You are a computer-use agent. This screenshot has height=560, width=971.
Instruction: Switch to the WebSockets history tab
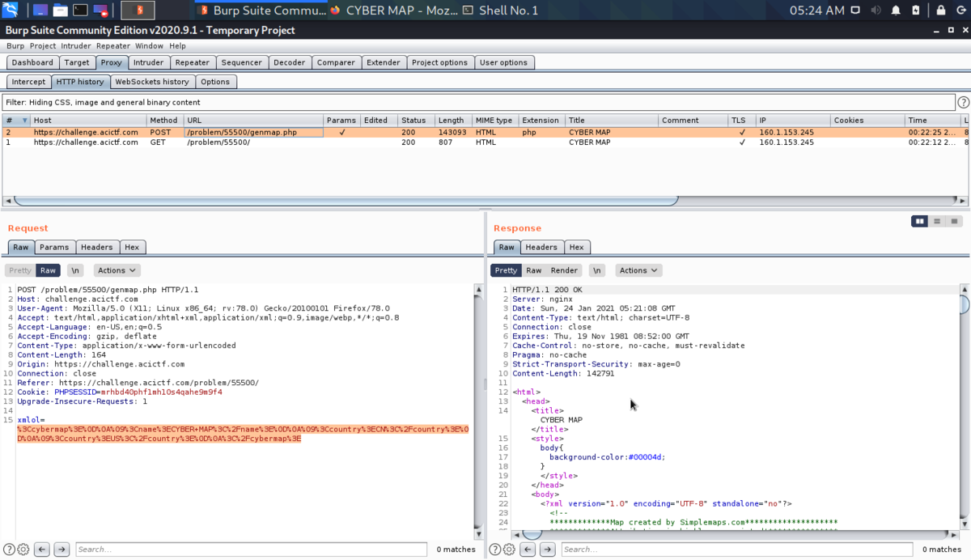coord(153,81)
